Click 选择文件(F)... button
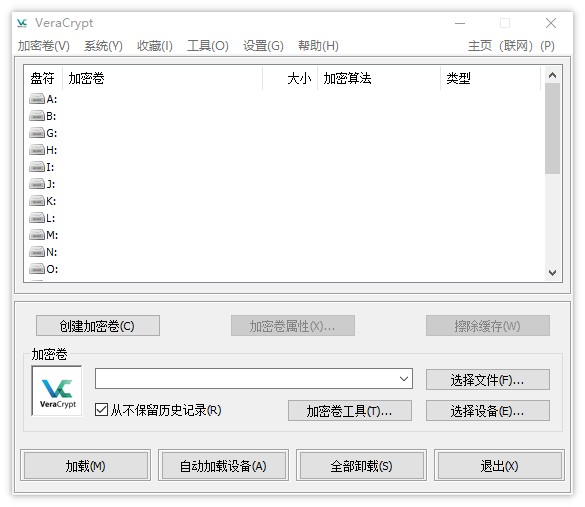The image size is (585, 507). (x=488, y=380)
